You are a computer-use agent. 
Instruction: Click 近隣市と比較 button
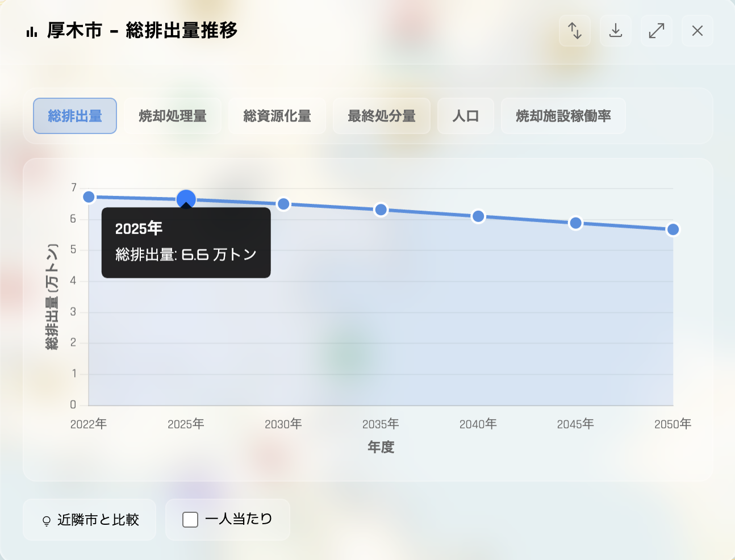coord(90,520)
